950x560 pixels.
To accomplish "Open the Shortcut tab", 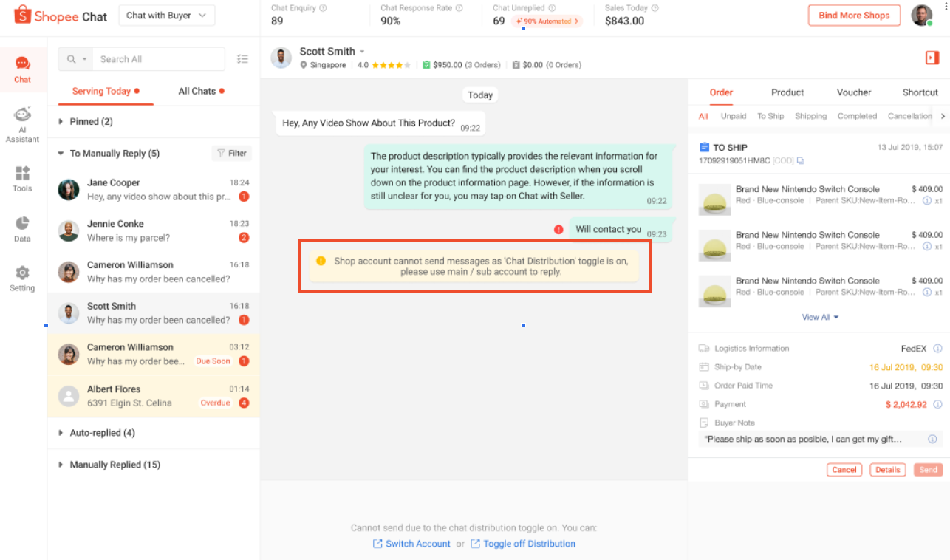I will point(920,92).
